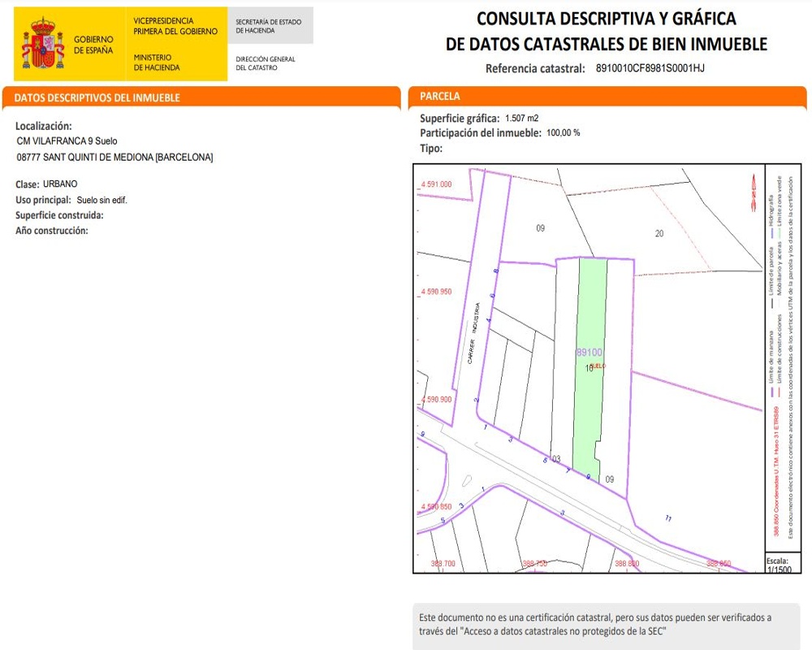Click the Ministerio de Hacienda label
The image size is (812, 650).
[x=157, y=63]
